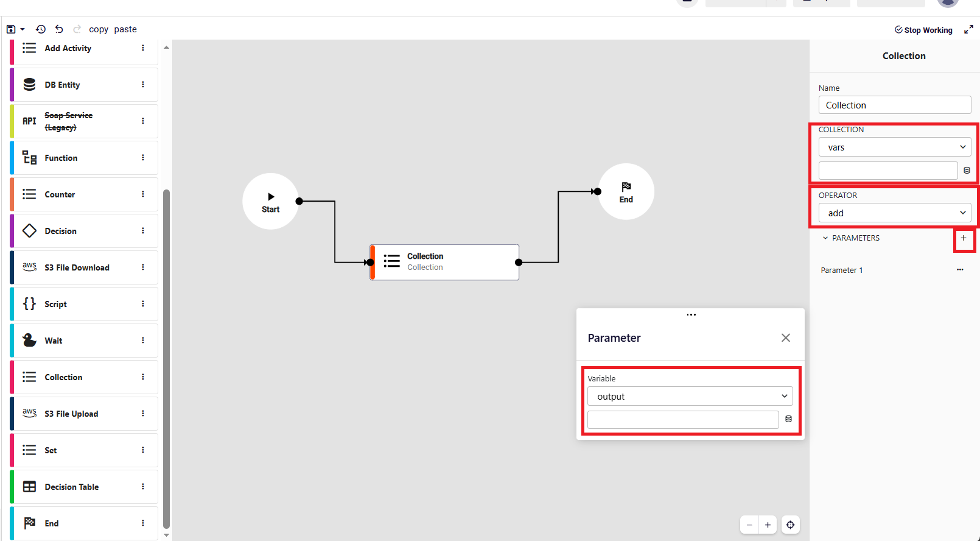
Task: Open options menu for S3 File Upload
Action: 143,414
